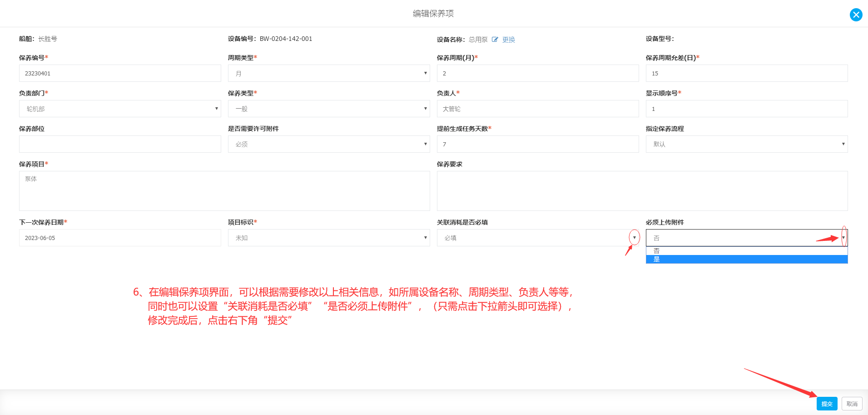This screenshot has width=868, height=415.
Task: Click the 取消 cancel button
Action: pyautogui.click(x=852, y=404)
